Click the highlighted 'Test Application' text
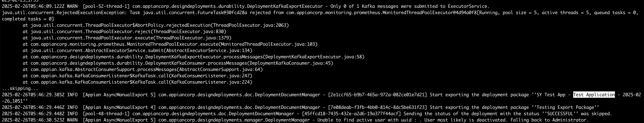Image resolution: width=644 pixels, height=123 pixels. coord(594,95)
